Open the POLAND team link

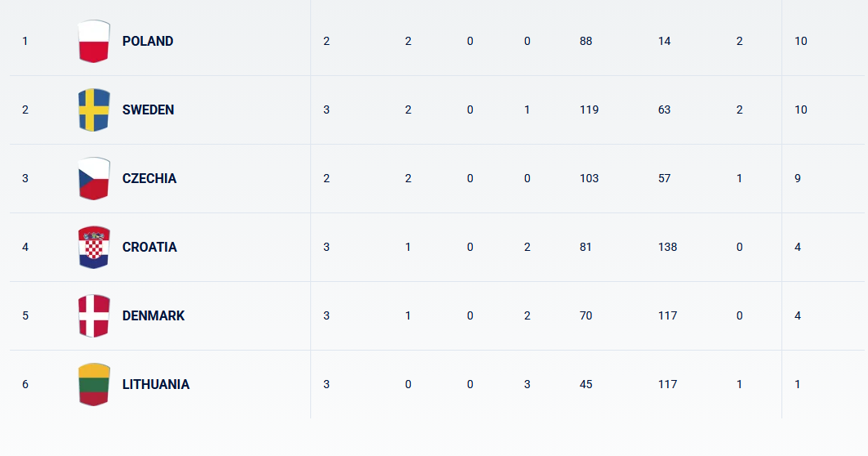pos(148,41)
